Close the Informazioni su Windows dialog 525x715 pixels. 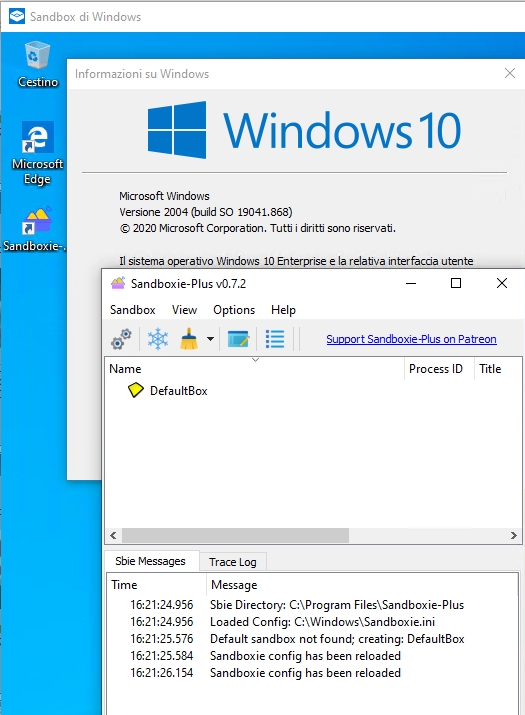tap(509, 73)
